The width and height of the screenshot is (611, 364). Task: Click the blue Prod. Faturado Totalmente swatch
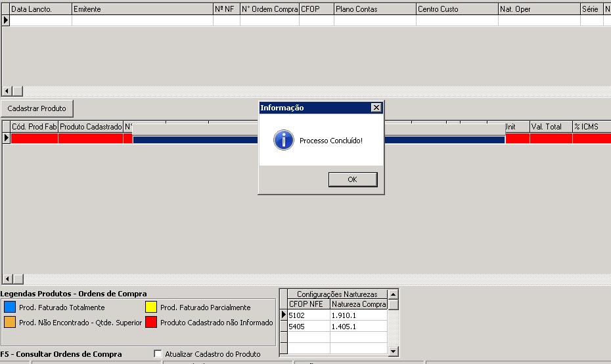coord(9,307)
